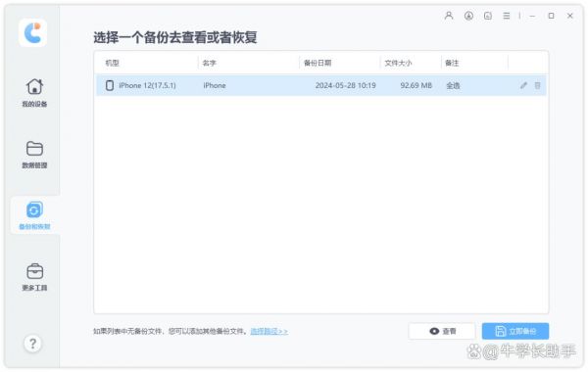Image resolution: width=588 pixels, height=372 pixels.
Task: Open the 我的设备 home section
Action: pos(34,93)
